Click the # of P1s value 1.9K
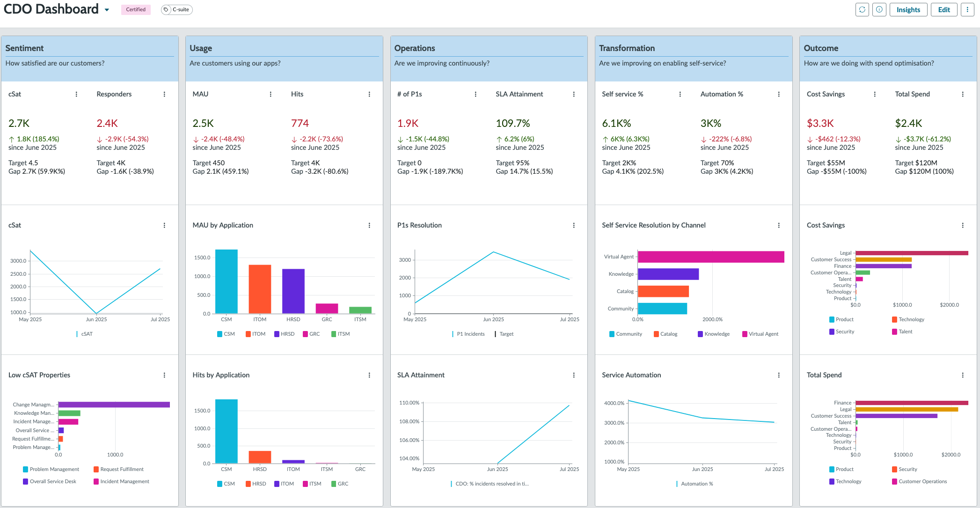The height and width of the screenshot is (508, 980). [408, 123]
